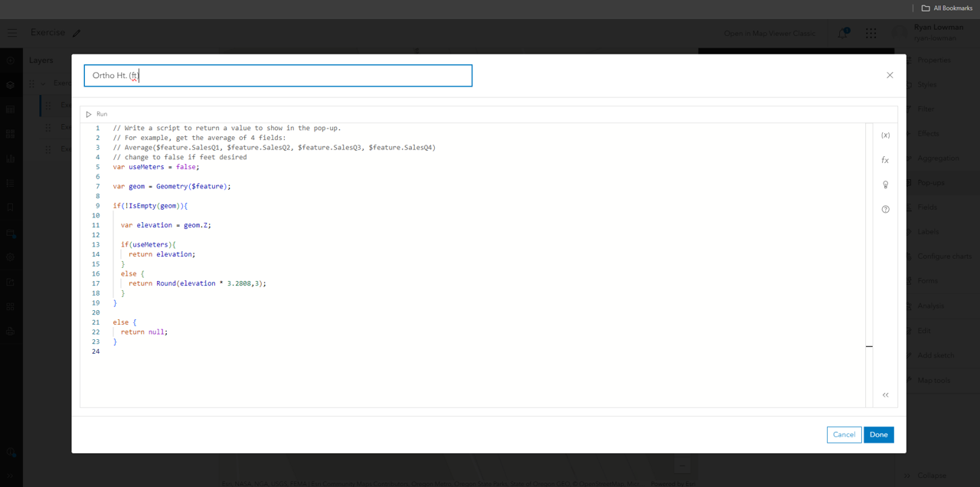
Task: Open Effects in the background right toolbar
Action: point(928,133)
